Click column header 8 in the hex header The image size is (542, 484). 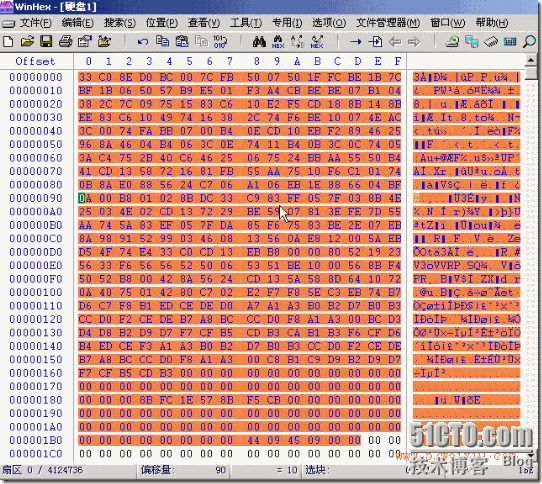[x=256, y=61]
